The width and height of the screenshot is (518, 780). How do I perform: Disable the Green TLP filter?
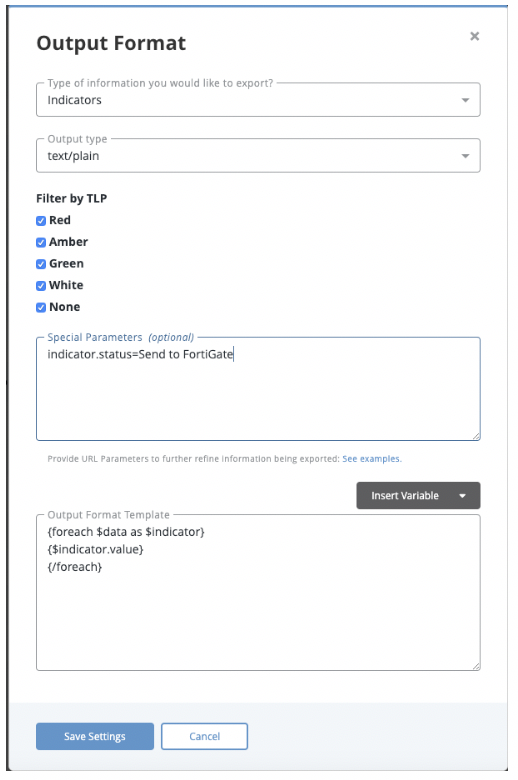pos(41,264)
